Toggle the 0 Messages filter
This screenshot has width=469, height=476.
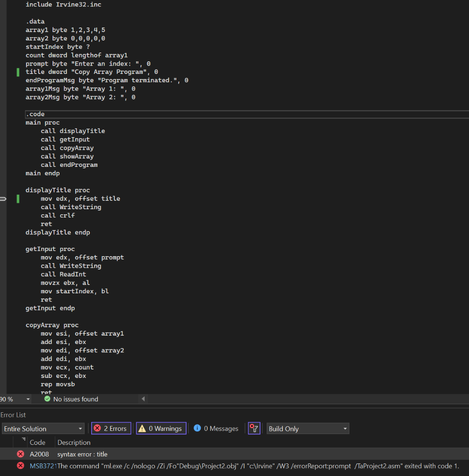(x=215, y=428)
